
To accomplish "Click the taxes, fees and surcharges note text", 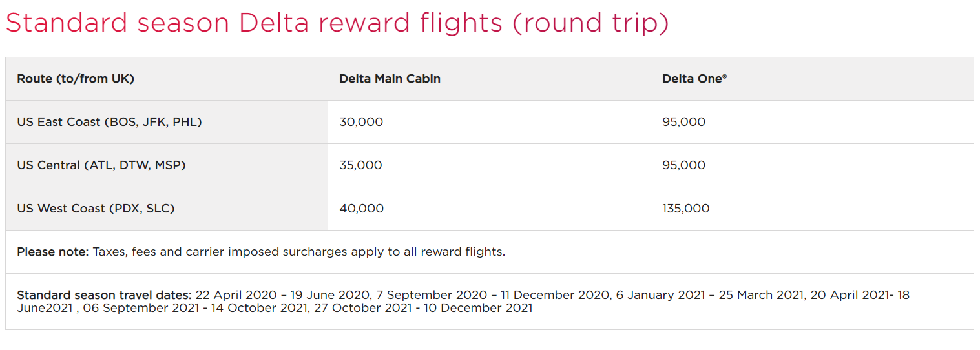I will (299, 252).
